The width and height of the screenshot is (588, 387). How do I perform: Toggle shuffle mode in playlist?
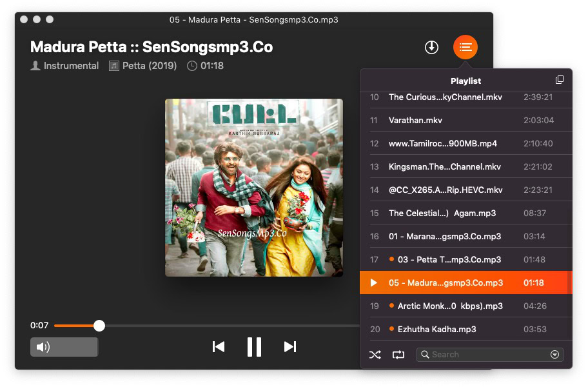point(375,354)
